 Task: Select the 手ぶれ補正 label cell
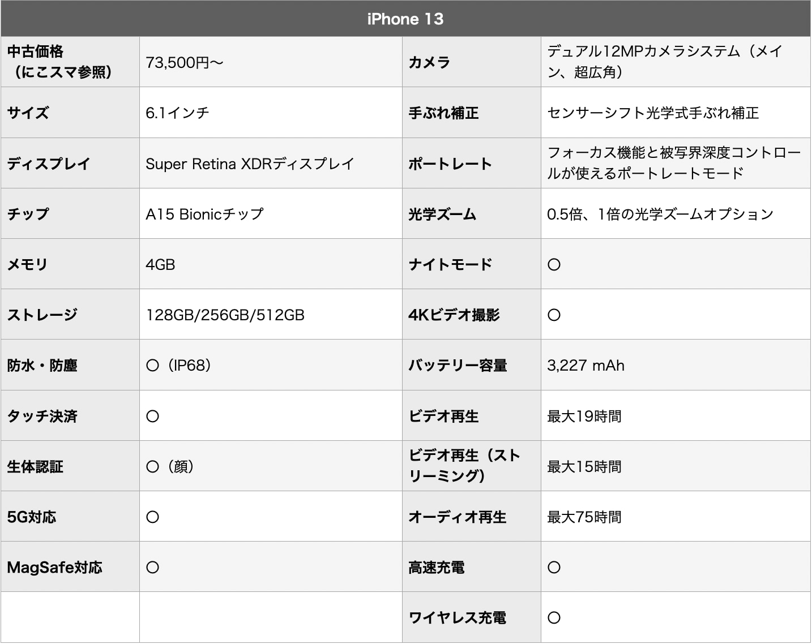click(x=472, y=113)
